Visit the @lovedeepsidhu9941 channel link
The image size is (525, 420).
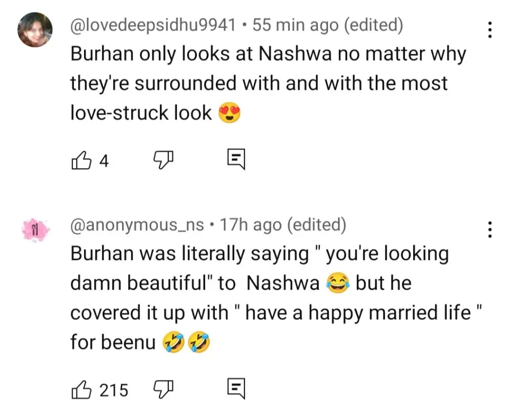(153, 25)
